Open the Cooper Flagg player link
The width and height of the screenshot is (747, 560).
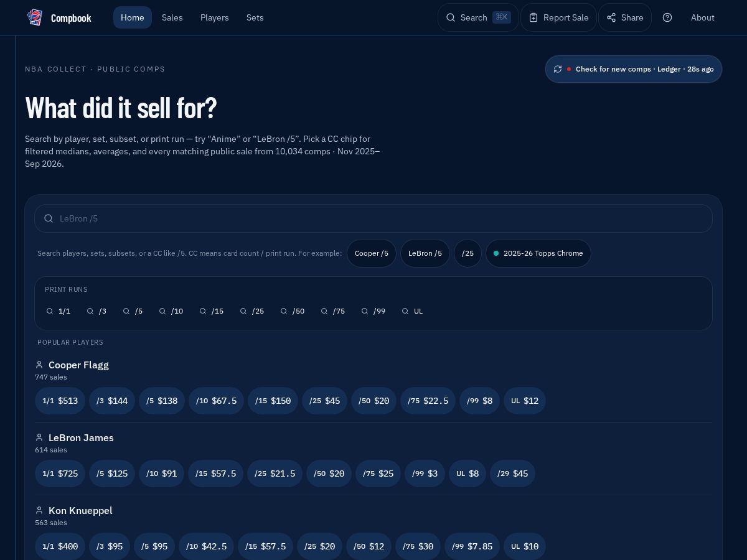(78, 365)
